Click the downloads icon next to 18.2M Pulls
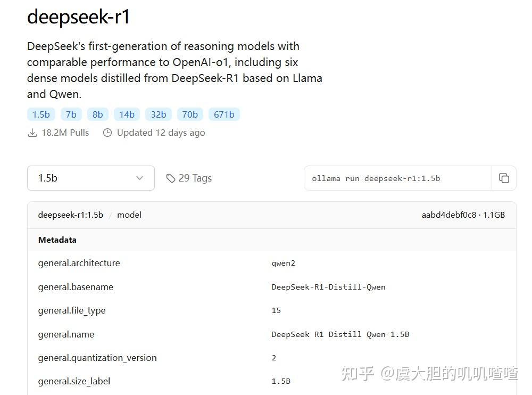 point(32,132)
